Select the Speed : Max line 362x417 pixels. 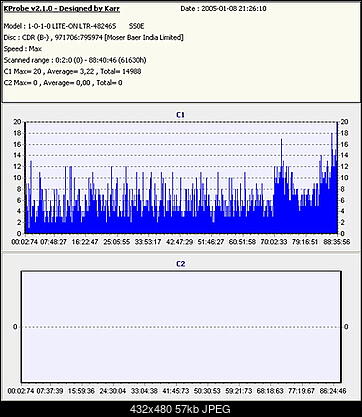coord(23,49)
